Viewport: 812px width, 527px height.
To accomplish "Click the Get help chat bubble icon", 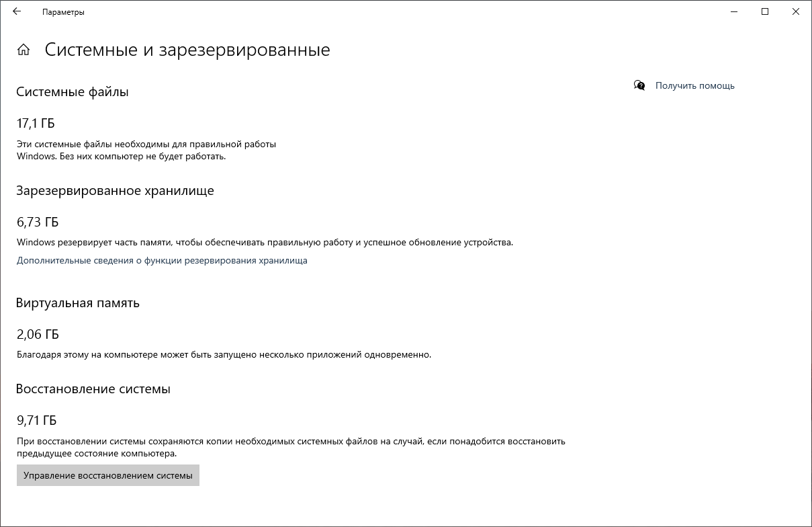I will (639, 85).
